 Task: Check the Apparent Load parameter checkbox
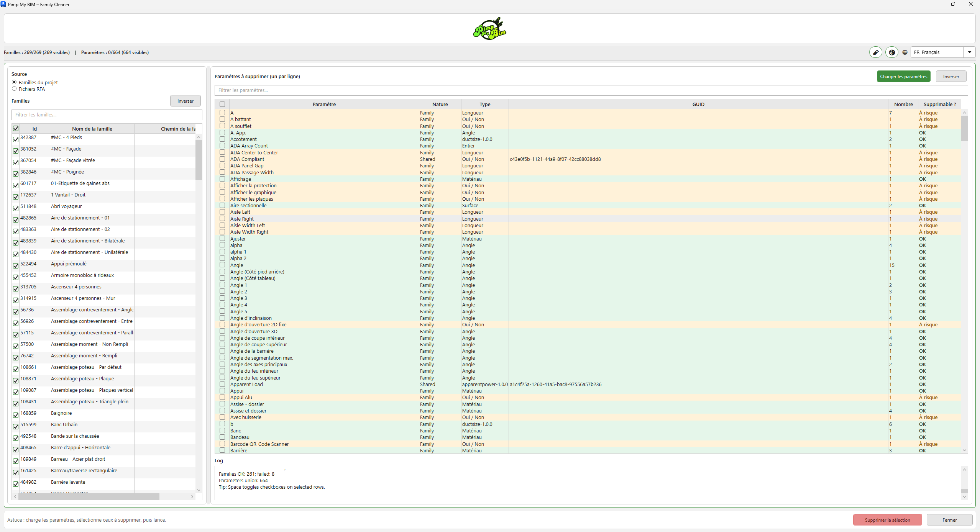click(x=222, y=384)
